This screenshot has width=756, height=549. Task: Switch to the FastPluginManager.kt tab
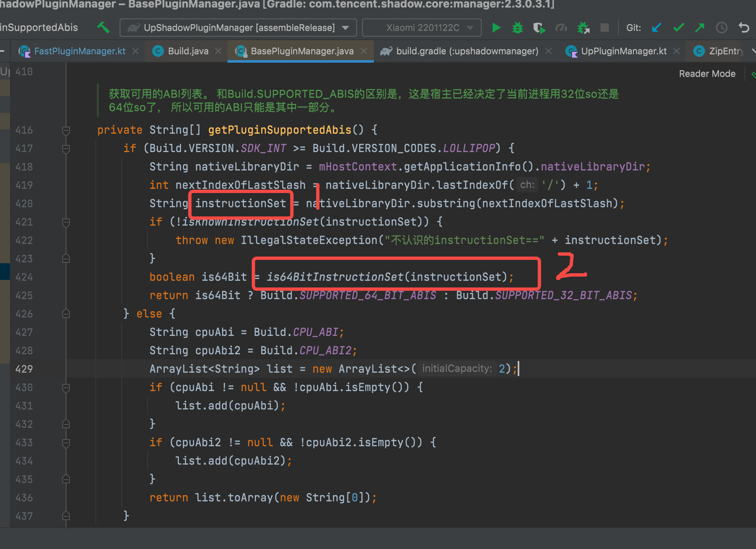coord(79,51)
